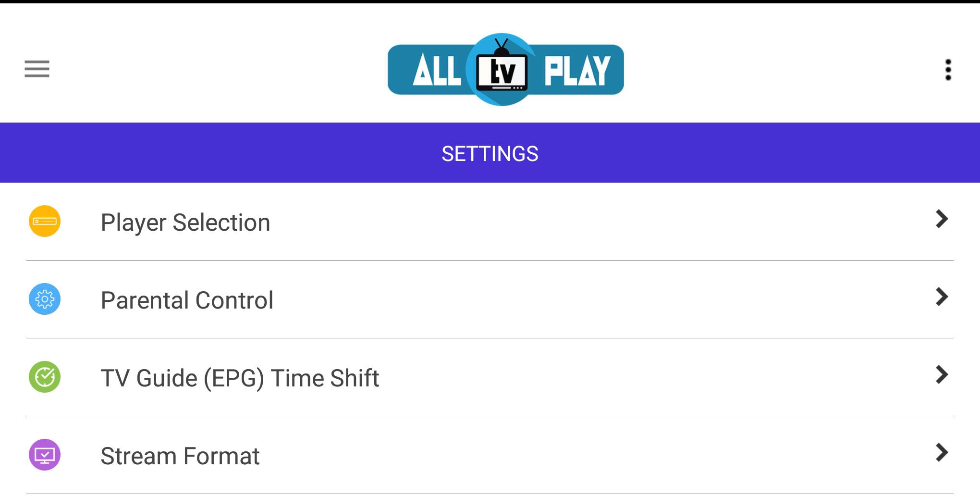Select the TV Guide (EPG) Time Shift label
The height and width of the screenshot is (496, 980).
tap(240, 378)
